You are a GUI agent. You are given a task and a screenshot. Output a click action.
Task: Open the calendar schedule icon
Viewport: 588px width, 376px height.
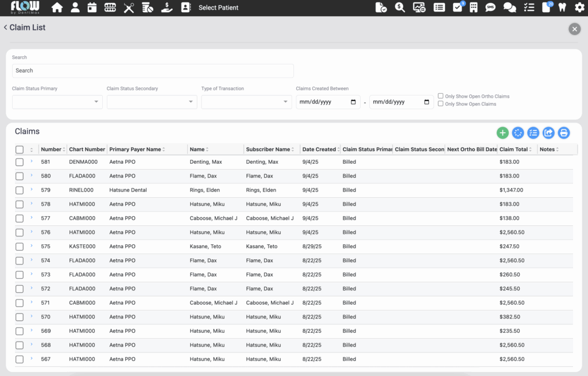pos(92,7)
